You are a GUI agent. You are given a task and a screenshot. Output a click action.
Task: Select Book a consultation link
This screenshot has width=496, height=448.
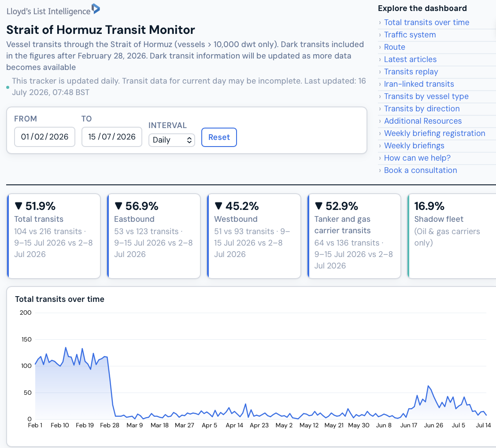point(420,170)
